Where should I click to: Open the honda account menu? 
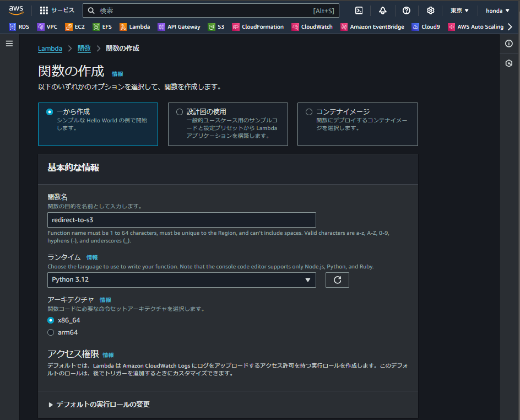click(497, 10)
